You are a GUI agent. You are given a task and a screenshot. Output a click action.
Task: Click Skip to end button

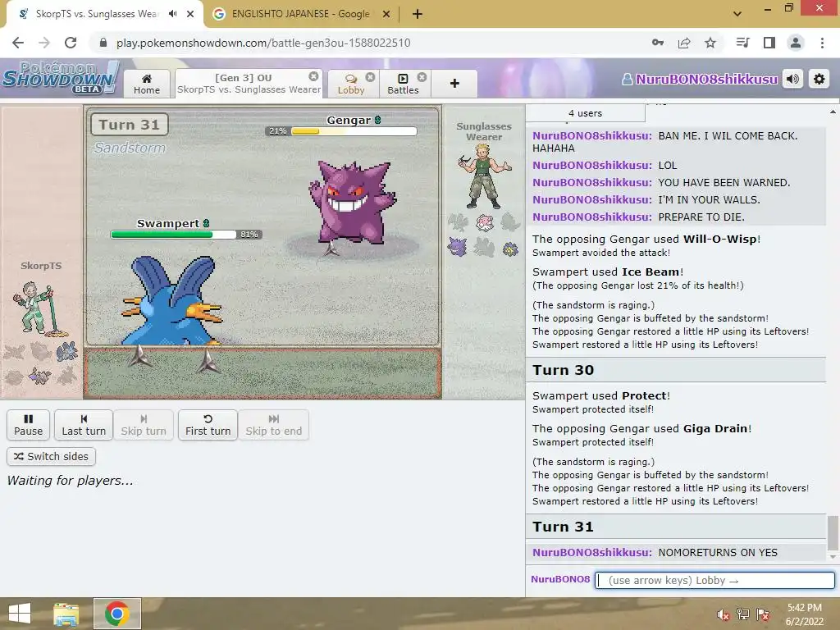click(x=274, y=425)
